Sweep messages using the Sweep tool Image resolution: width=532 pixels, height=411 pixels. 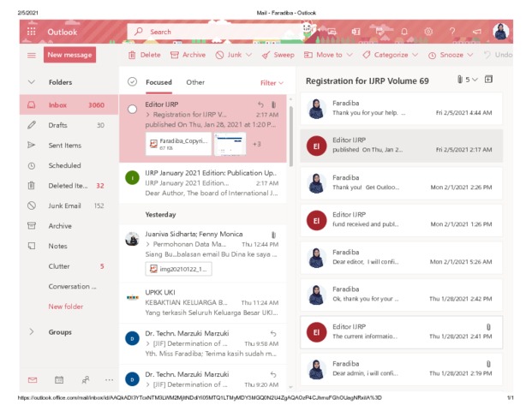(278, 55)
